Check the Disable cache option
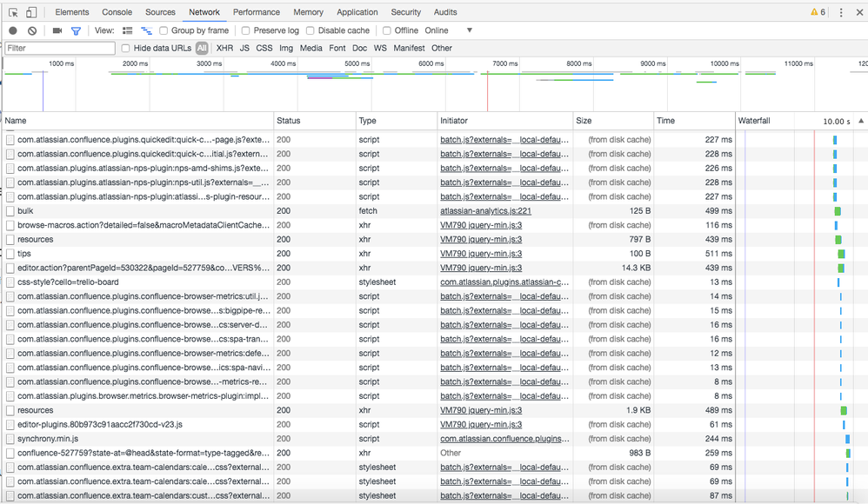 coord(311,30)
